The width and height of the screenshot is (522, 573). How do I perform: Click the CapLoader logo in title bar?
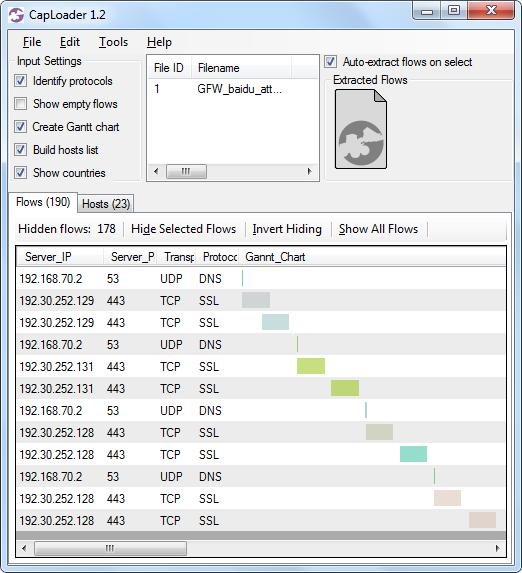(16, 15)
